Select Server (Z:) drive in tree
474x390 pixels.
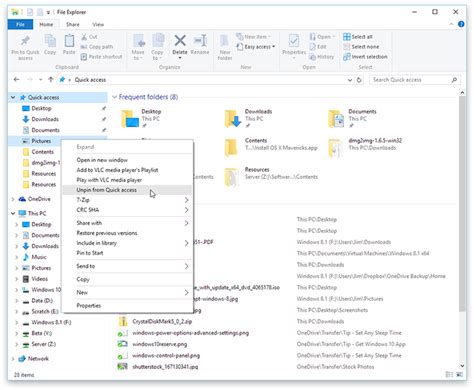[x=39, y=344]
